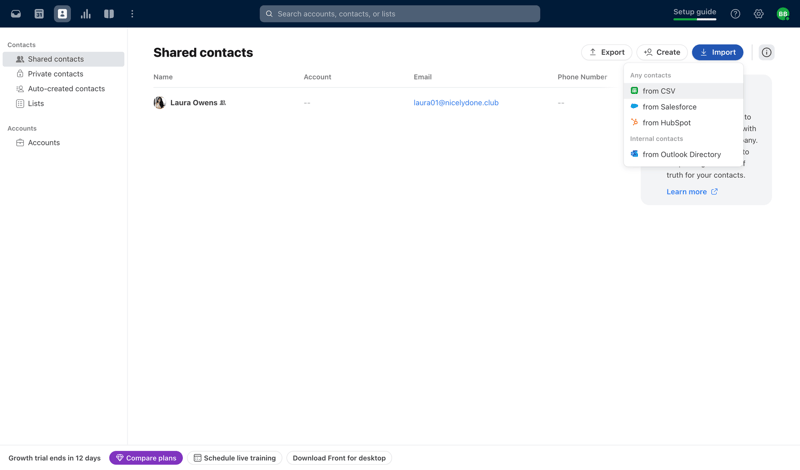Click the Export button
This screenshot has height=470, width=800.
pyautogui.click(x=607, y=52)
